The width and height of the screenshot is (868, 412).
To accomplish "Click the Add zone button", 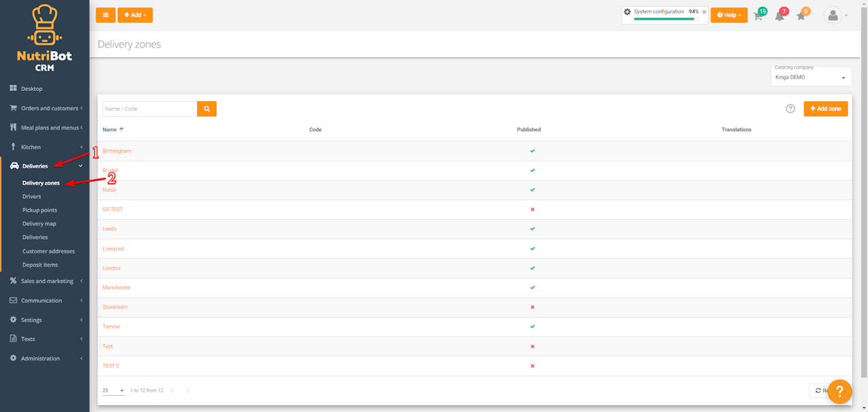I will pyautogui.click(x=825, y=109).
